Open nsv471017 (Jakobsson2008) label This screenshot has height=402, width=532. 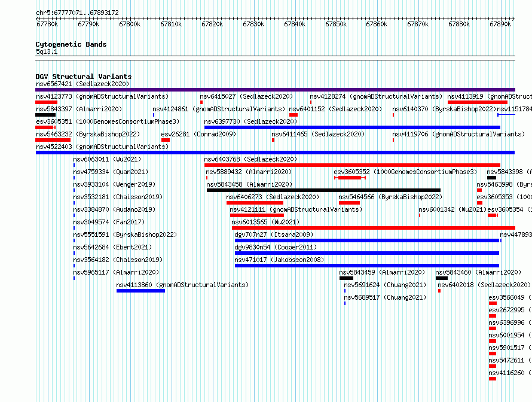[279, 260]
